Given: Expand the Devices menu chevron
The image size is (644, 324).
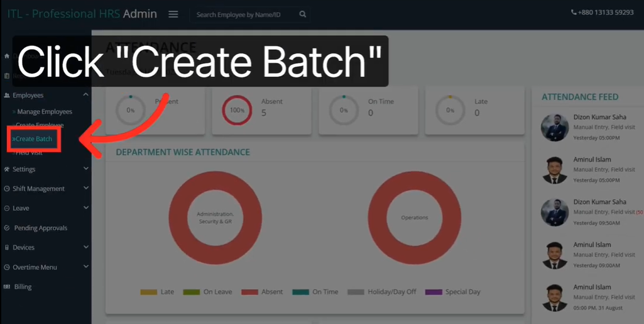Looking at the screenshot, I should 86,248.
